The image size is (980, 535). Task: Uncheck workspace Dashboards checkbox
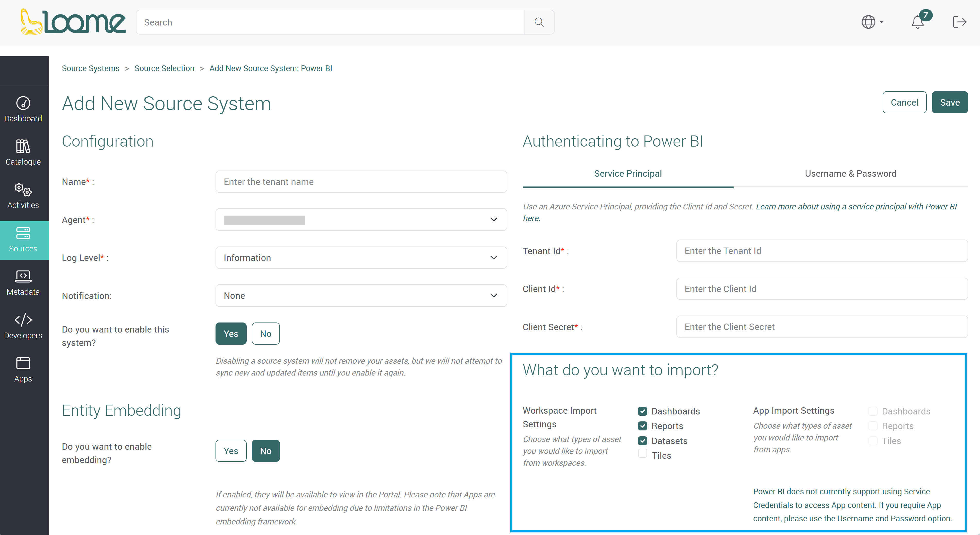click(642, 411)
